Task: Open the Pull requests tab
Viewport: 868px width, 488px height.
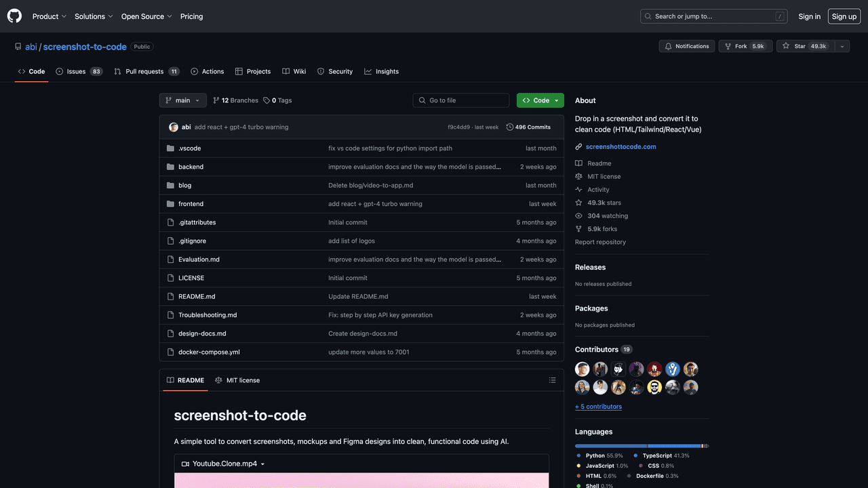Action: pos(146,71)
